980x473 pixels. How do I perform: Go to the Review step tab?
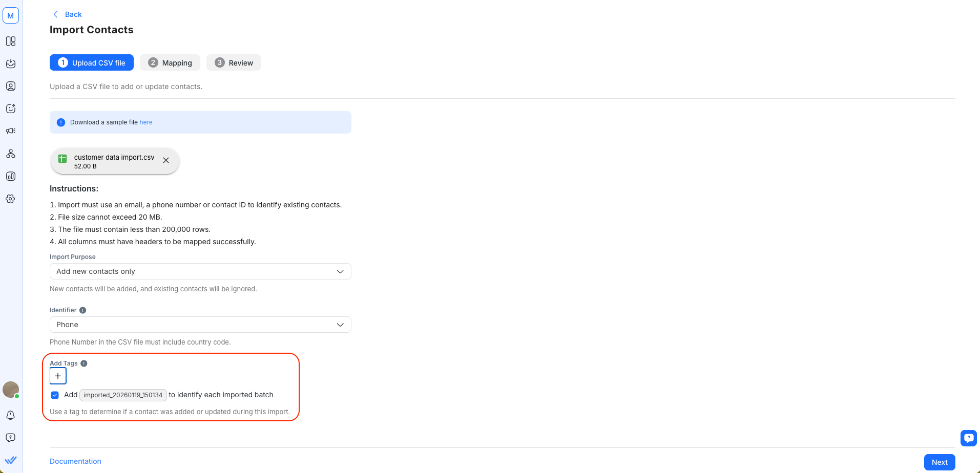click(x=234, y=62)
